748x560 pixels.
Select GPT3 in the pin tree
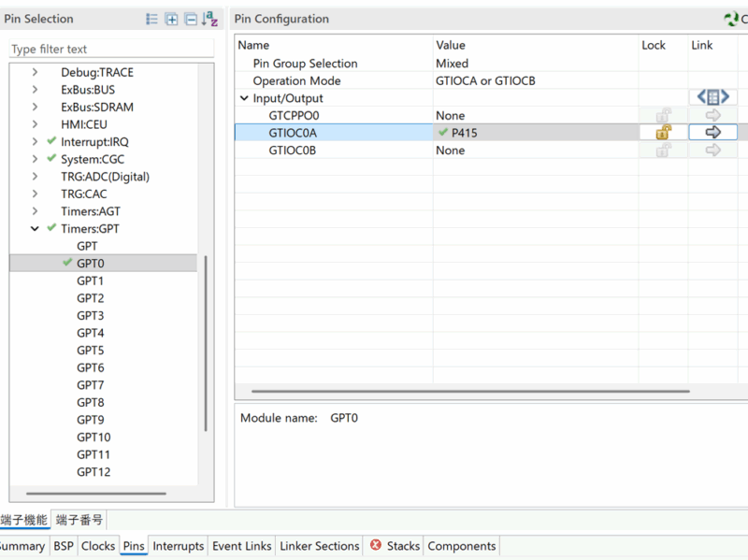point(90,316)
